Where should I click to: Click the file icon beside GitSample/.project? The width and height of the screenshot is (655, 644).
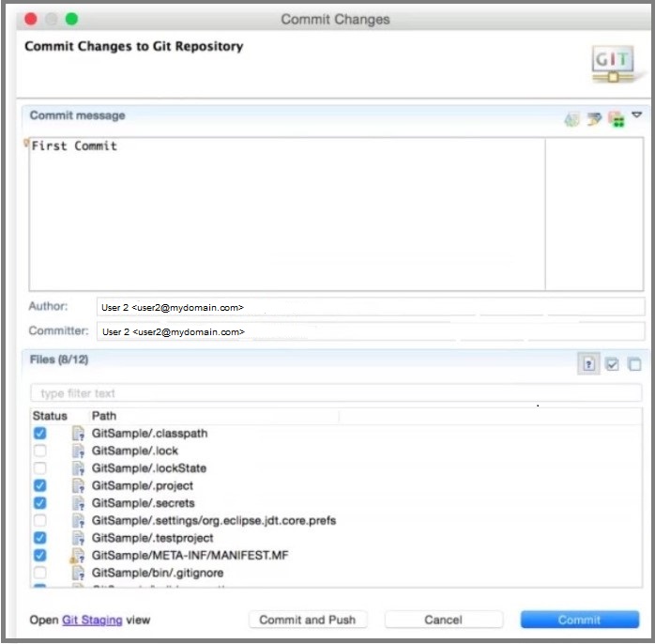(78, 485)
